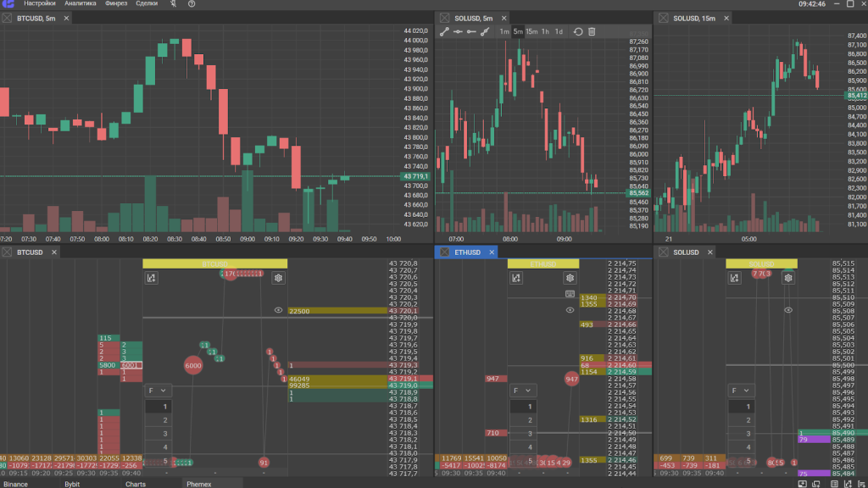Image resolution: width=868 pixels, height=488 pixels.
Task: Click the reset/refresh chart icon
Action: click(578, 31)
